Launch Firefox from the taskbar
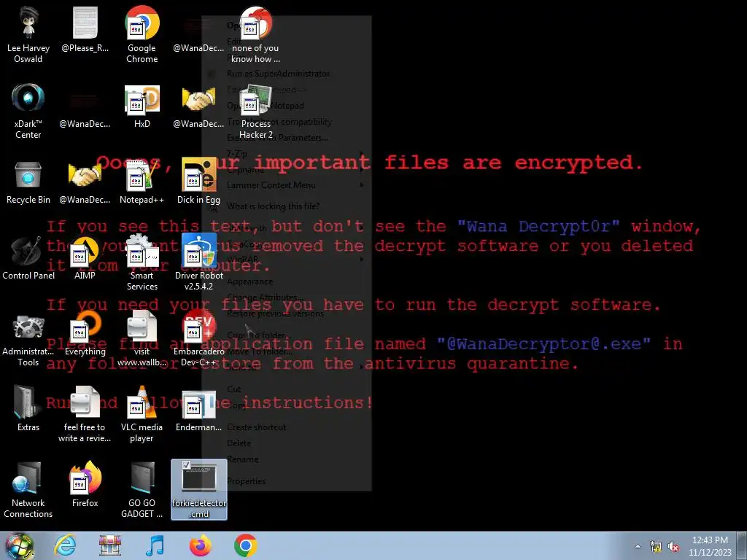Viewport: 747px width, 560px height. (x=201, y=545)
